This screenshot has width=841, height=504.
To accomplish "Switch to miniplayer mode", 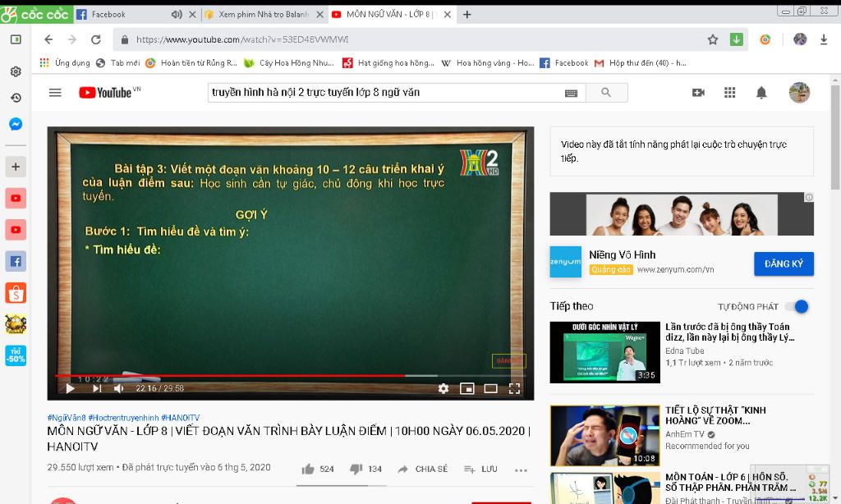I will 467,388.
